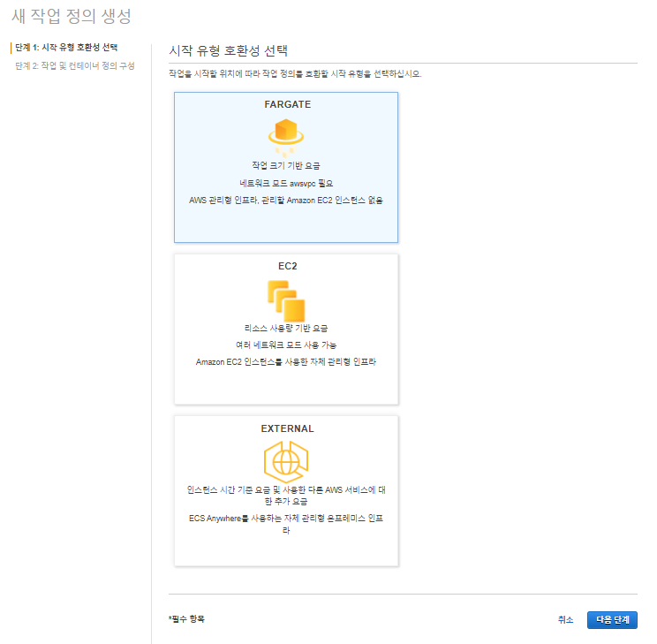Viewport: 657px width, 644px height.
Task: Select the FARGATE launch type card
Action: coord(286,167)
